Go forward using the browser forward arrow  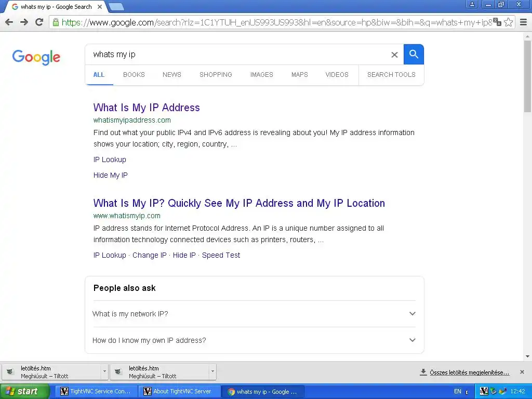click(24, 22)
